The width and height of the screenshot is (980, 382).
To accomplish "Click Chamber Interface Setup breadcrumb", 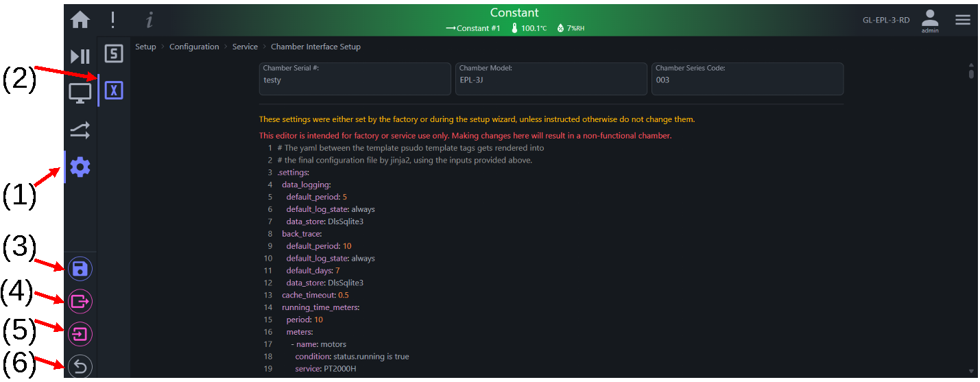I will 315,47.
